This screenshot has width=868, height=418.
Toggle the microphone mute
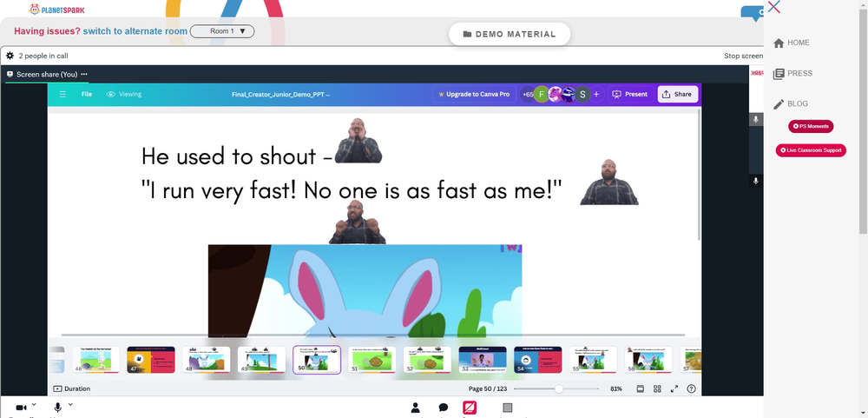(57, 408)
